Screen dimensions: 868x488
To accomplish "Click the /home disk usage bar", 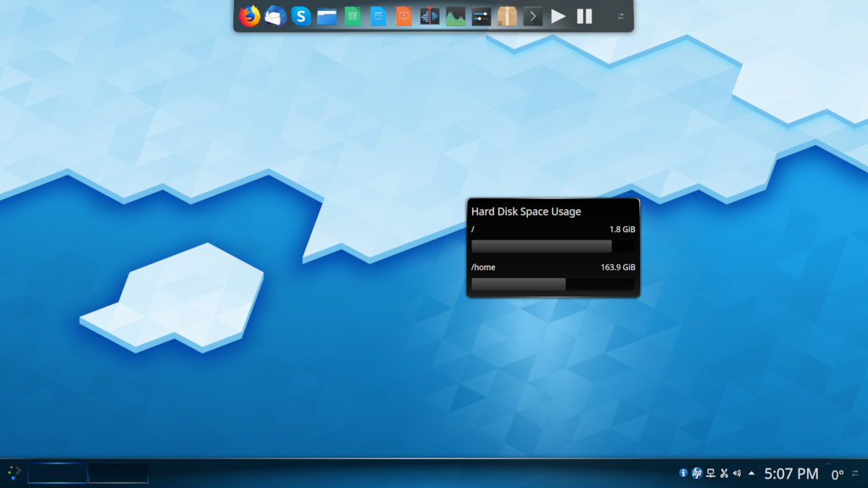I will (x=553, y=284).
